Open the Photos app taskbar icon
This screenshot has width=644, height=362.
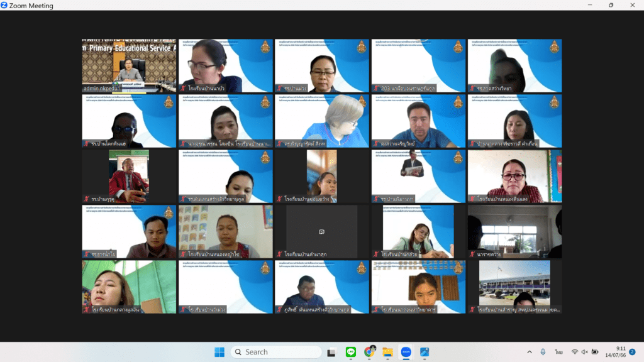(x=425, y=352)
